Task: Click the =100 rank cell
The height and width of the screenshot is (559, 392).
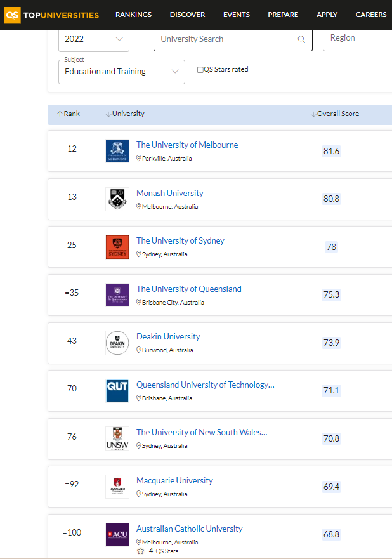Action: coord(72,532)
